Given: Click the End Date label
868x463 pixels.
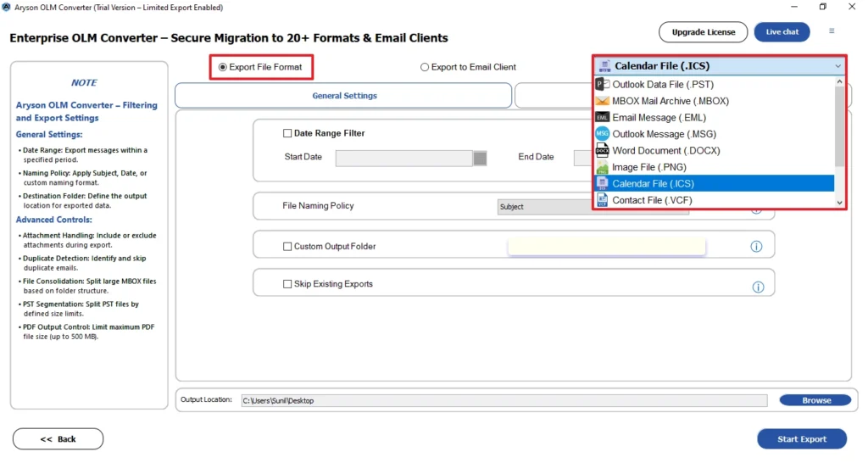Looking at the screenshot, I should [x=536, y=157].
